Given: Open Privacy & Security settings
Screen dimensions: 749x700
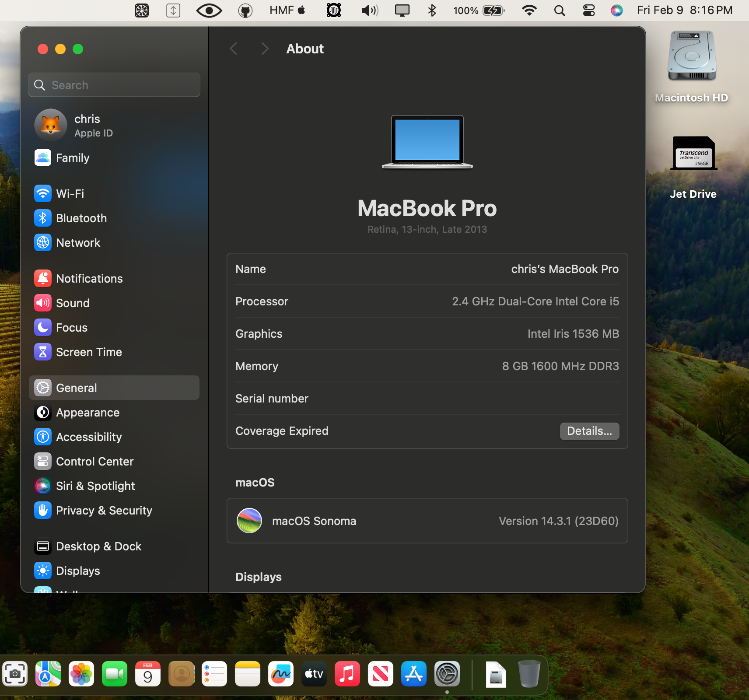Looking at the screenshot, I should (x=114, y=510).
